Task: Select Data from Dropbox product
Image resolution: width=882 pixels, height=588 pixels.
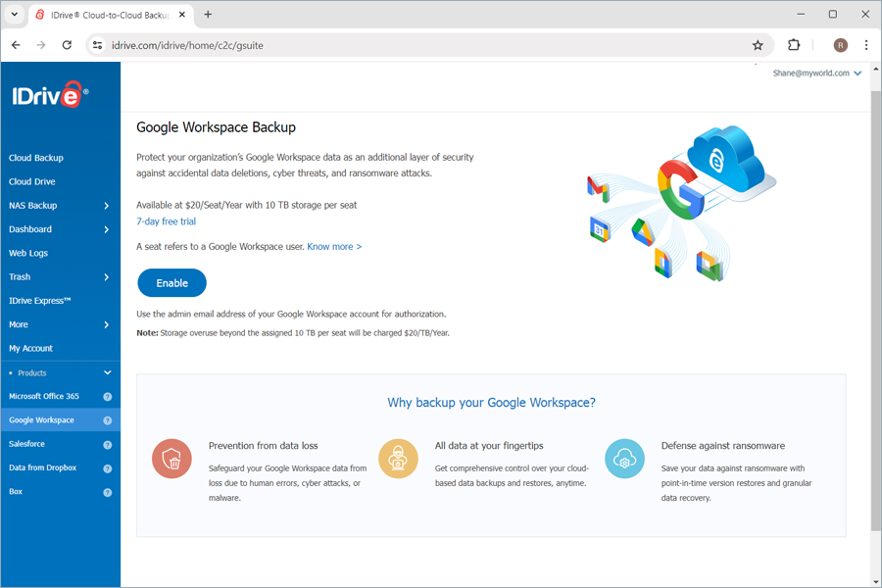Action: [43, 467]
